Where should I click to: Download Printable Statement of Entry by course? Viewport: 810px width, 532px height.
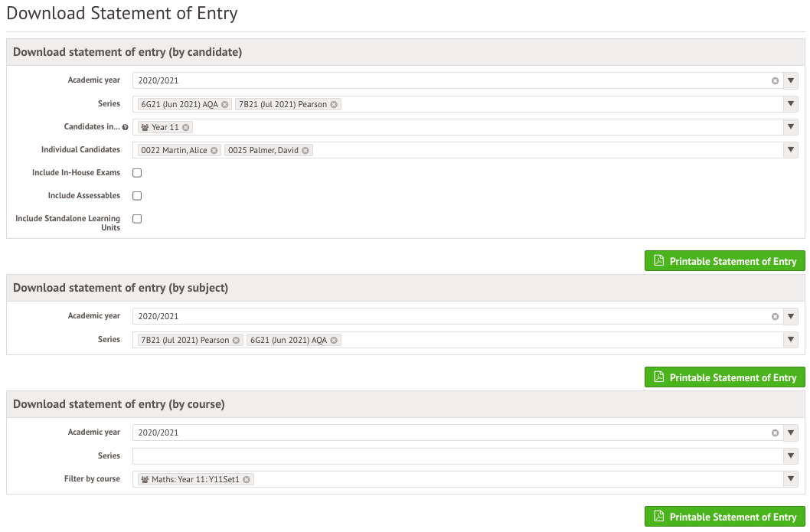724,517
